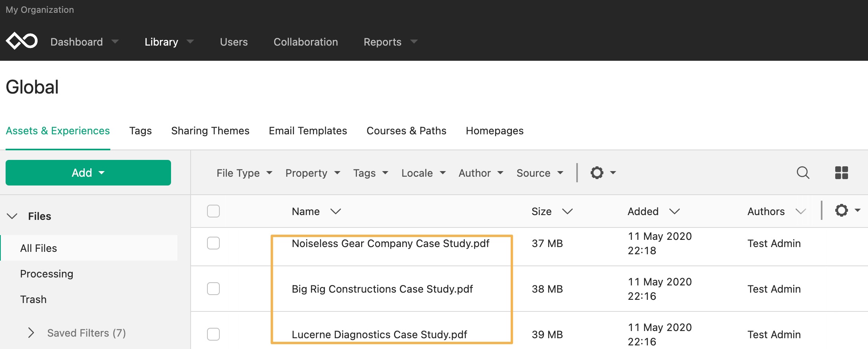Toggle the select-all checkbox in header
This screenshot has width=868, height=349.
(213, 211)
